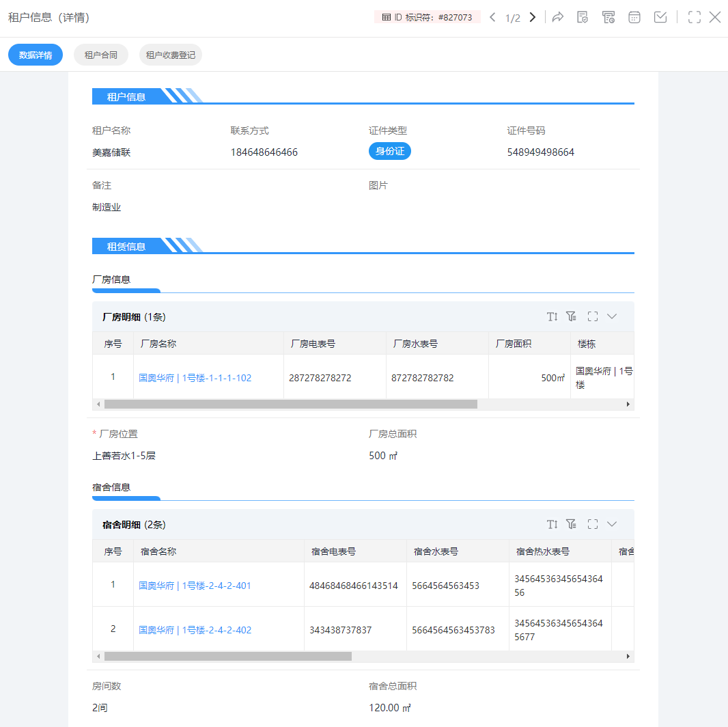Go to the previous record arrow
This screenshot has height=727, width=728.
492,18
